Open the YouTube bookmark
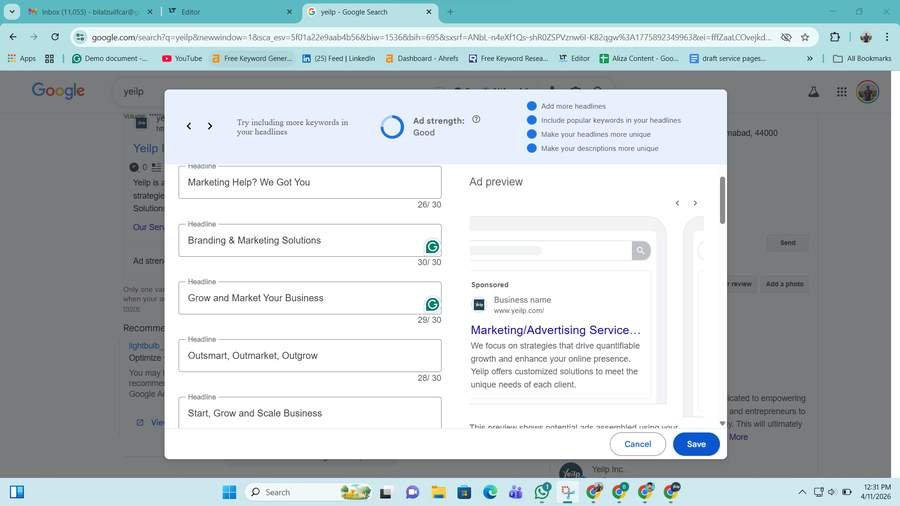The height and width of the screenshot is (506, 900). coord(182,59)
